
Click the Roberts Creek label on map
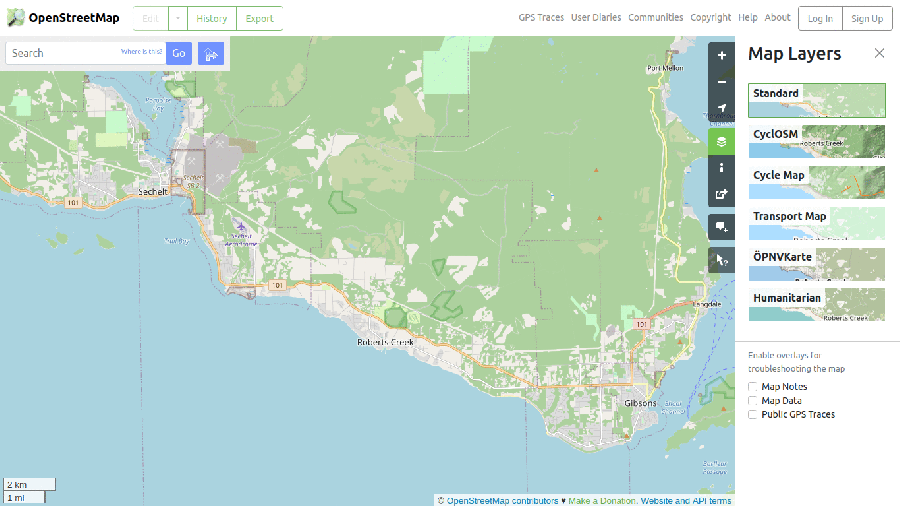(385, 342)
